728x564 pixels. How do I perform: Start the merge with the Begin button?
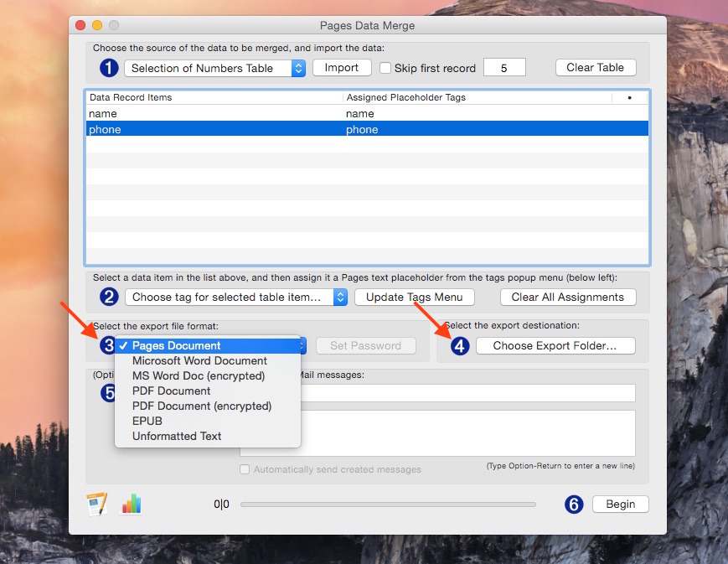click(x=620, y=504)
